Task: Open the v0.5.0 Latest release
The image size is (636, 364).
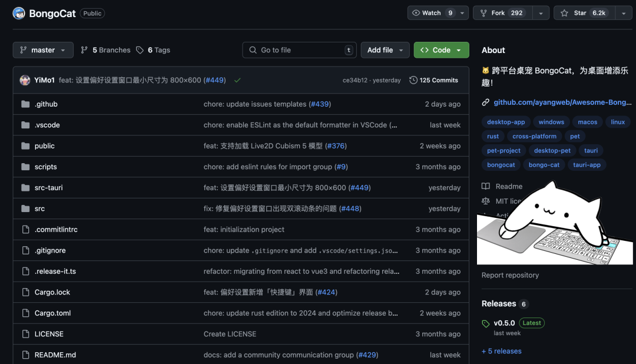Action: (x=519, y=323)
